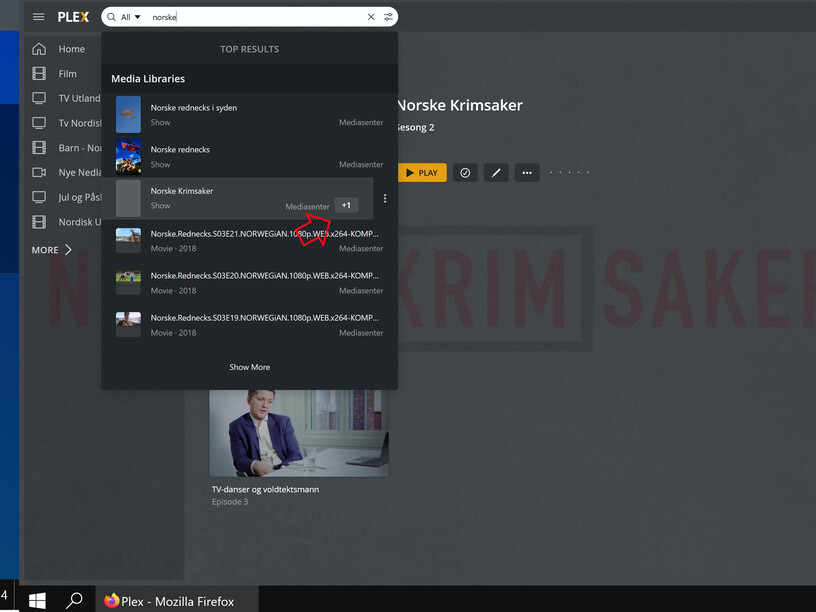The width and height of the screenshot is (816, 612).
Task: Click Norske rednecks i syden poster thumbnail
Action: tap(128, 114)
